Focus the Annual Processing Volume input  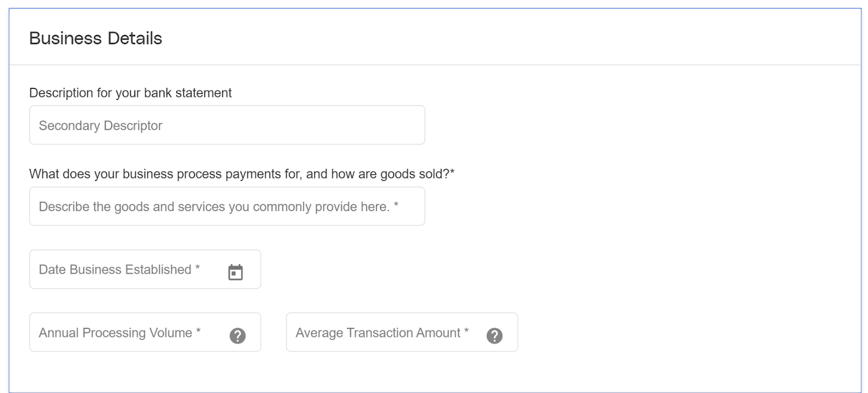click(x=145, y=332)
